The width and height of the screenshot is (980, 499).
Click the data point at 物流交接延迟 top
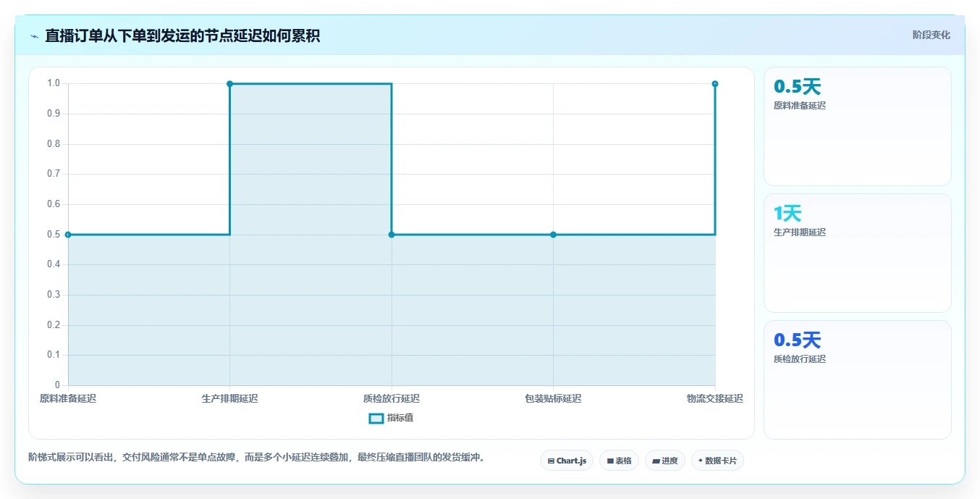tap(715, 84)
